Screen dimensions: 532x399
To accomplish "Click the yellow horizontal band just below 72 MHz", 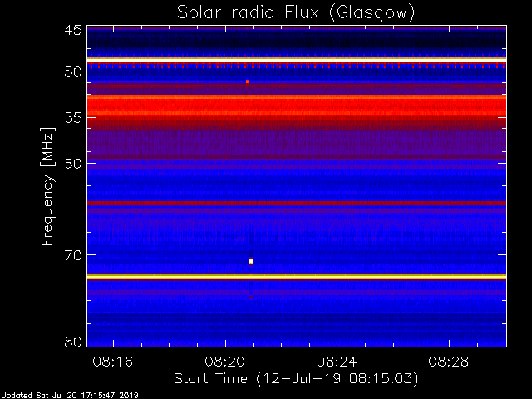I will pos(297,277).
